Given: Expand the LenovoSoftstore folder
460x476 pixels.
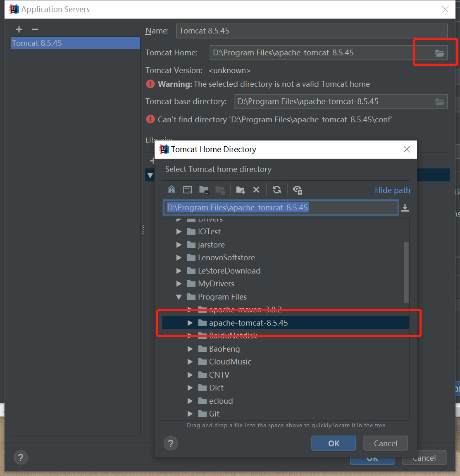Looking at the screenshot, I should (x=179, y=258).
